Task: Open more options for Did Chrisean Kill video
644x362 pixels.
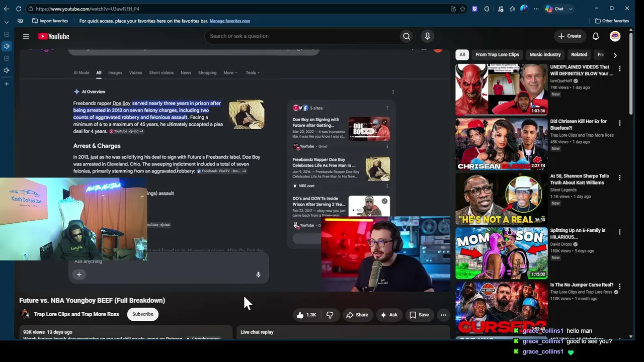Action: pos(619,123)
